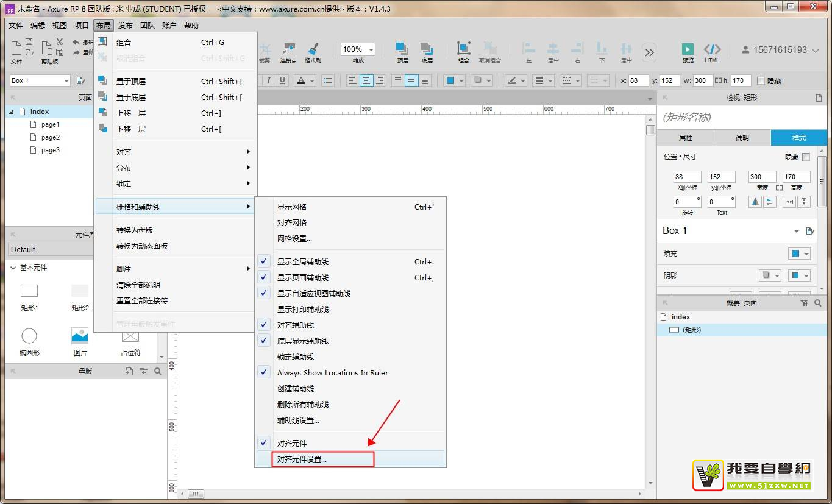This screenshot has width=832, height=504.
Task: Open the 发布 menu
Action: (x=126, y=26)
